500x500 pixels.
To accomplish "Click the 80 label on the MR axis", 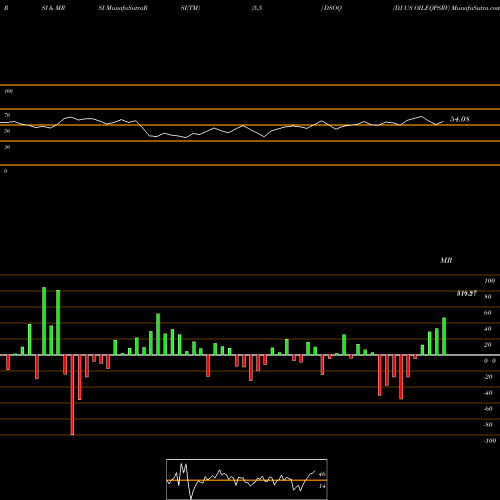I will 488,297.
